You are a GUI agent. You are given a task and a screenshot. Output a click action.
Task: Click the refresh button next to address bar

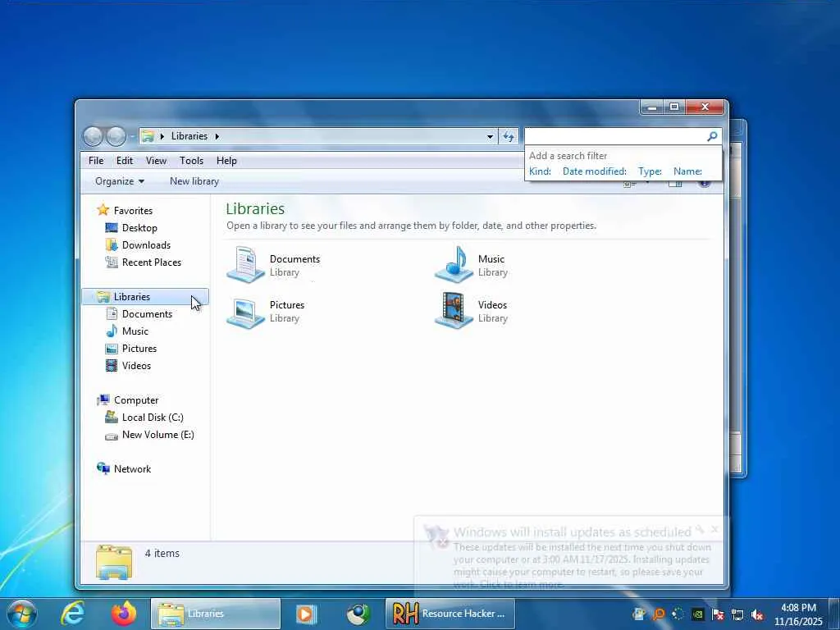[509, 137]
